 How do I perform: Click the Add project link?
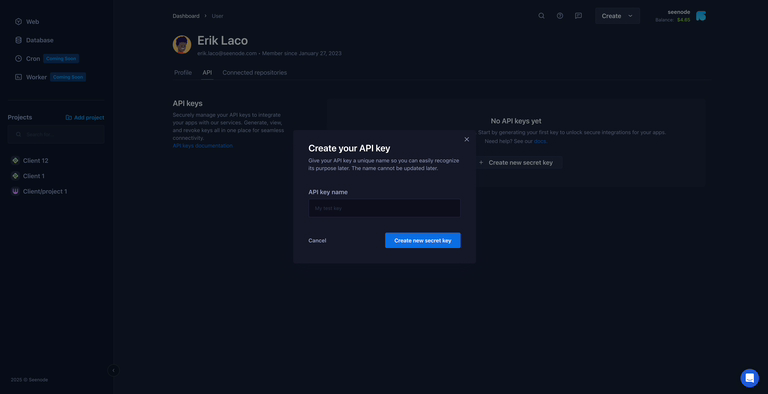pyautogui.click(x=85, y=118)
